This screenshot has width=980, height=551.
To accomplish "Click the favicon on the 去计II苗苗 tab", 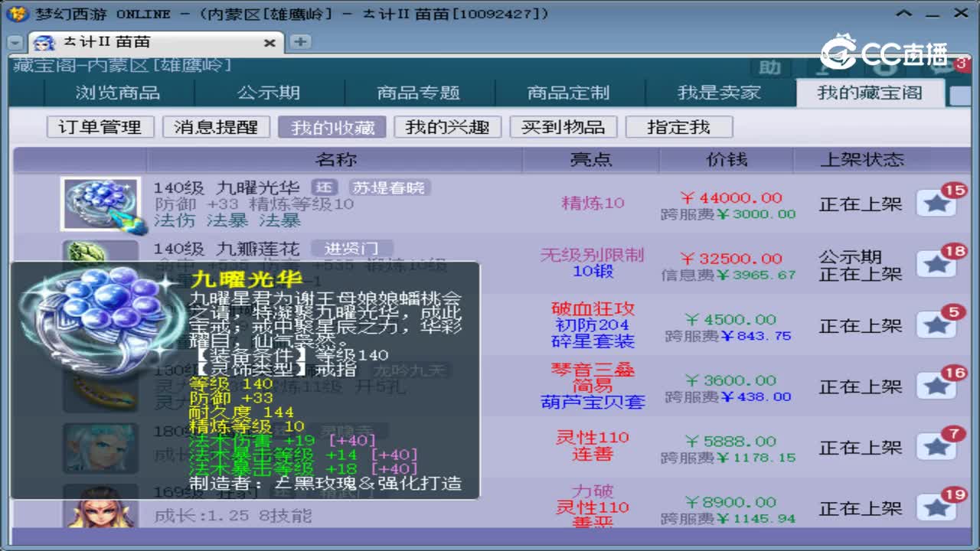I will click(x=44, y=43).
